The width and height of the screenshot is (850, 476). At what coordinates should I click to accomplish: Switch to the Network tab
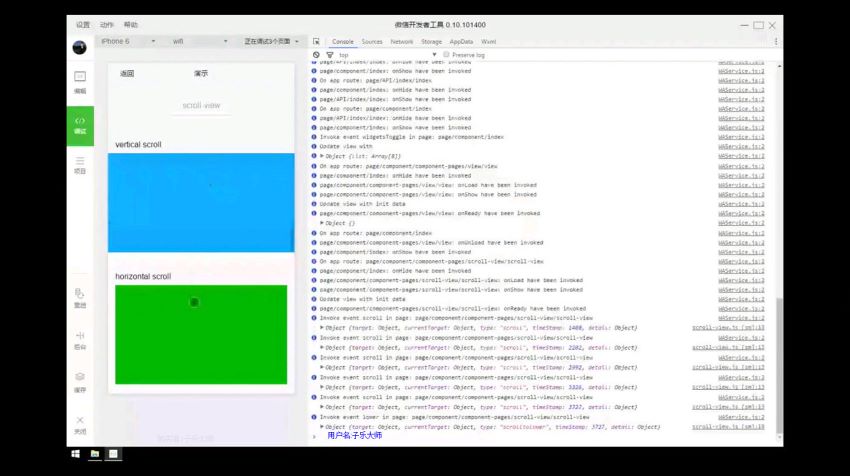tap(402, 42)
